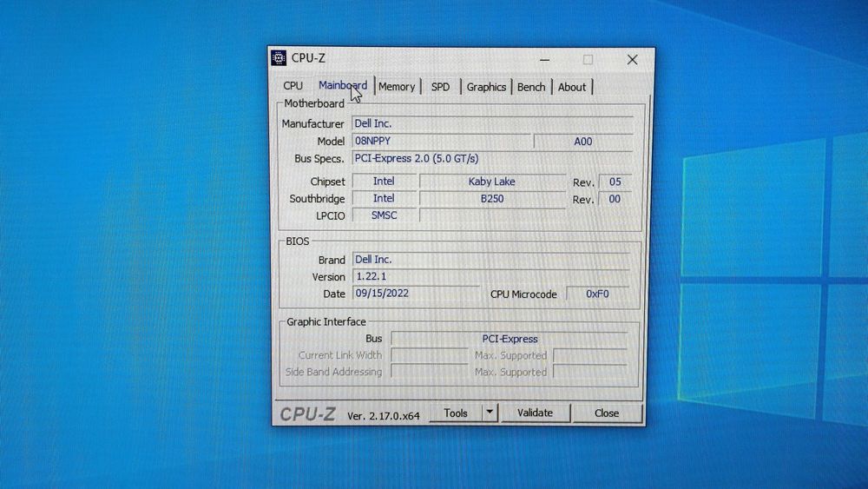868x489 pixels.
Task: Click the Tools button
Action: coord(456,413)
